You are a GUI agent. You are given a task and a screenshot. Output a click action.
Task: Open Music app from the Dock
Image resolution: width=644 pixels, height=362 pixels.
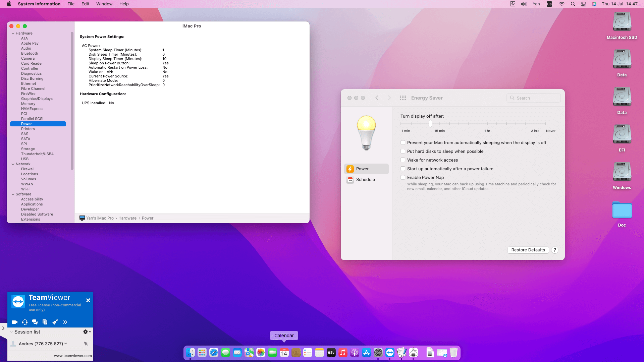[x=343, y=353]
